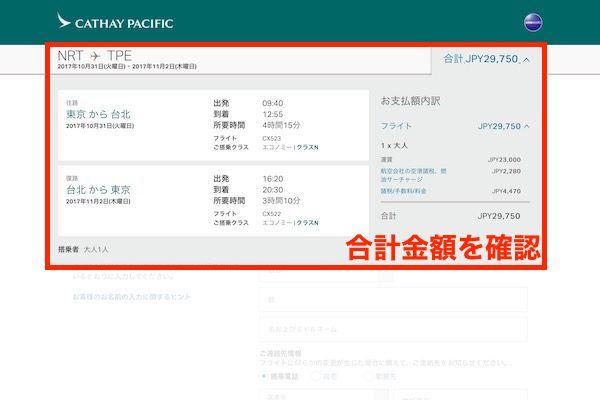Collapse the 合計 JPY29,750 summary chevron
The image size is (600, 400).
(527, 60)
